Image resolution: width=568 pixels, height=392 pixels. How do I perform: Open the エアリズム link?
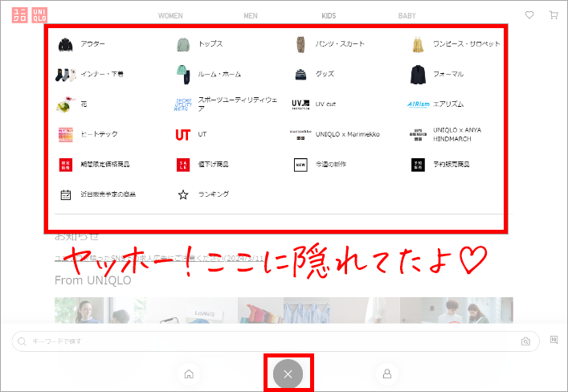[x=448, y=104]
